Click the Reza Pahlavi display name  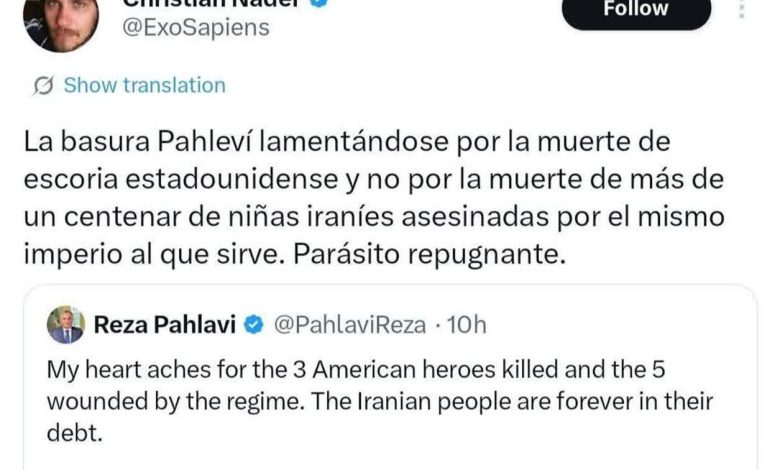click(x=165, y=325)
